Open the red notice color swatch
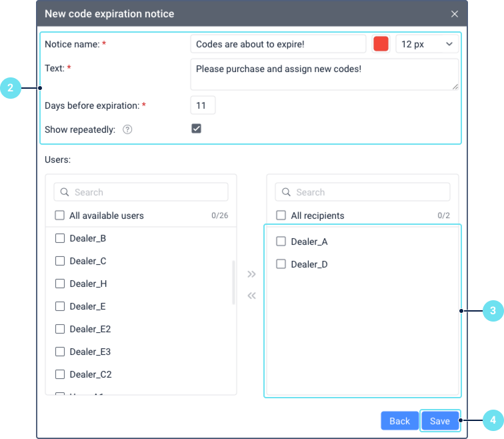Viewport: 504px width, 439px height. pyautogui.click(x=381, y=44)
